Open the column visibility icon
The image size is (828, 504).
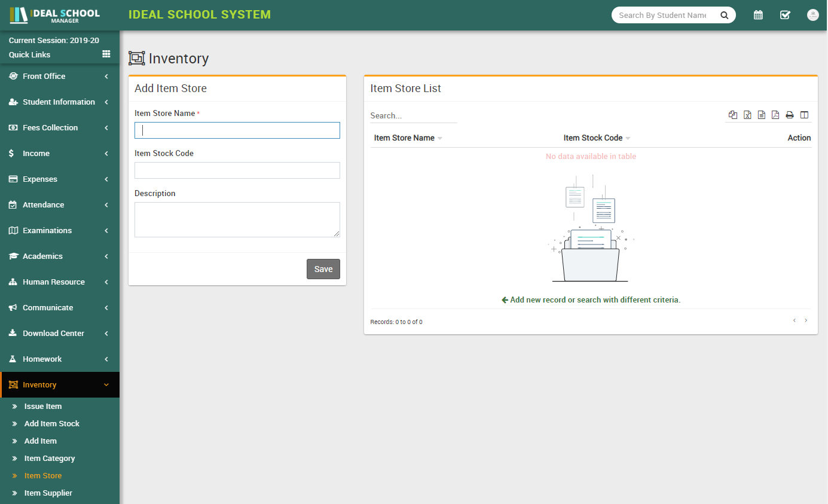point(804,115)
